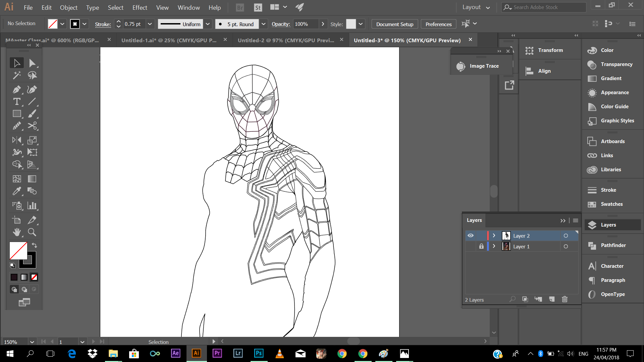
Task: Open the Window menu
Action: coord(189,7)
